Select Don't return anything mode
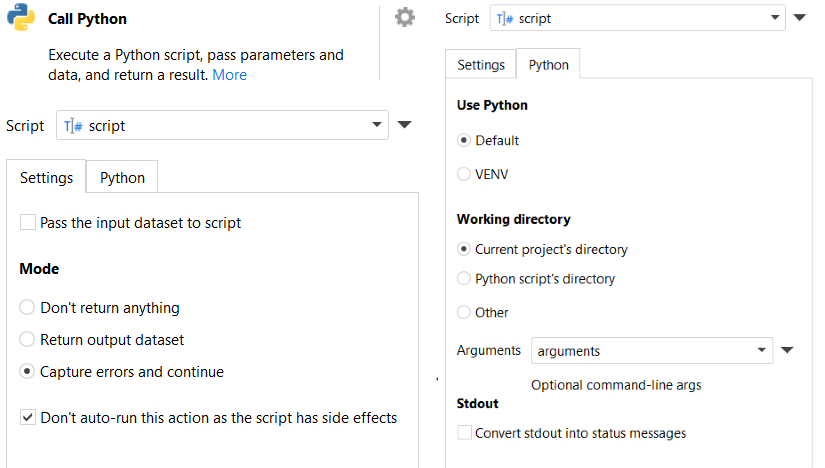825x468 pixels. click(x=27, y=307)
